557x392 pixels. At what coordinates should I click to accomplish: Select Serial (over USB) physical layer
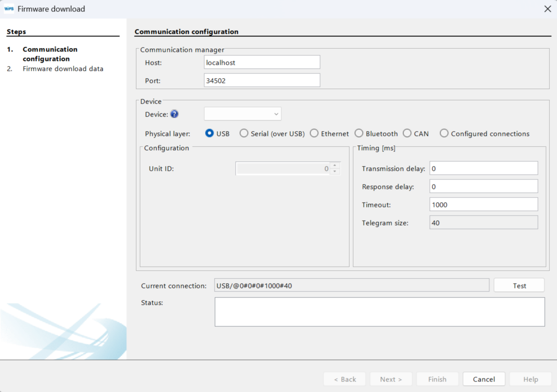coord(244,133)
